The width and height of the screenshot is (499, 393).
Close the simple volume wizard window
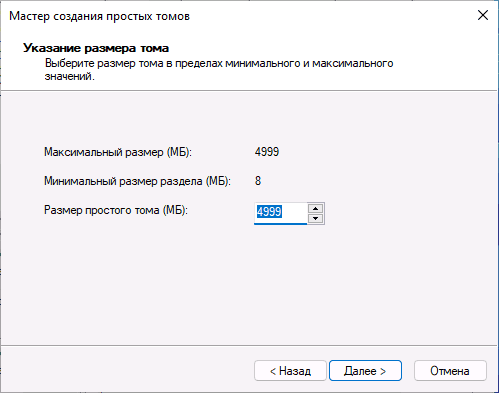coord(483,15)
